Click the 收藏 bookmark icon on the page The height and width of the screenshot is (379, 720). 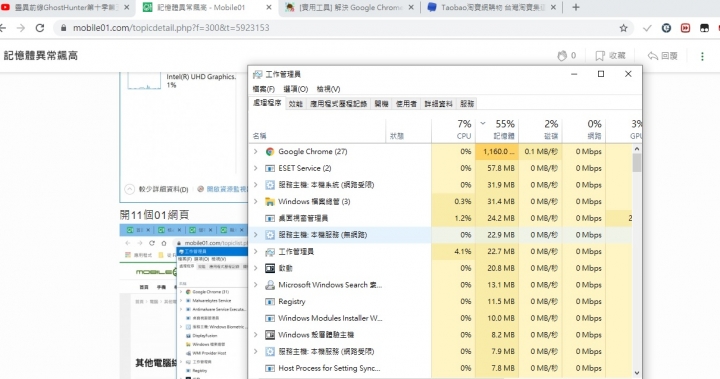[x=600, y=56]
